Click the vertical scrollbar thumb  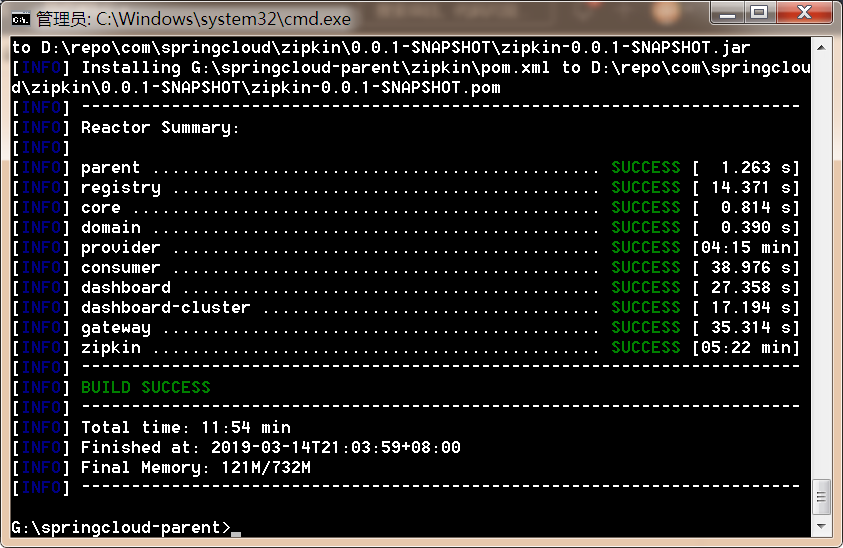(x=821, y=497)
